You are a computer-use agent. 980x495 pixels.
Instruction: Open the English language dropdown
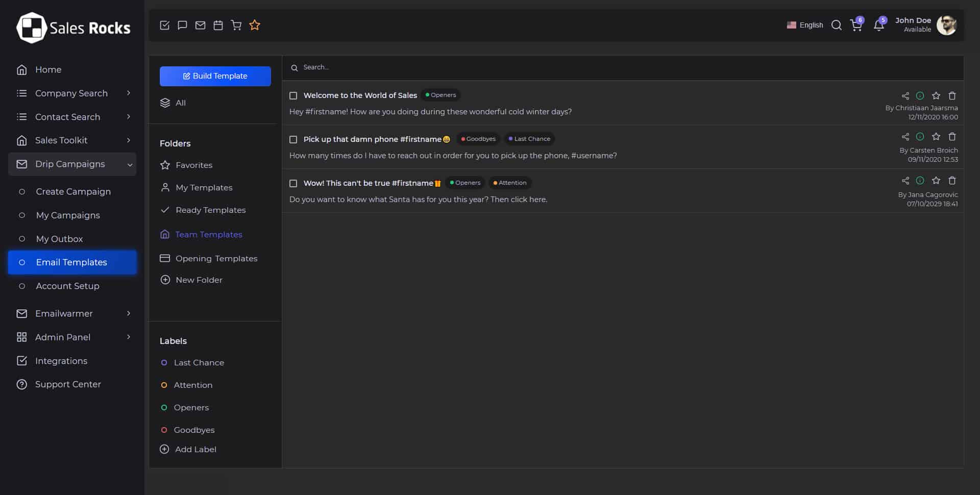[x=805, y=25]
